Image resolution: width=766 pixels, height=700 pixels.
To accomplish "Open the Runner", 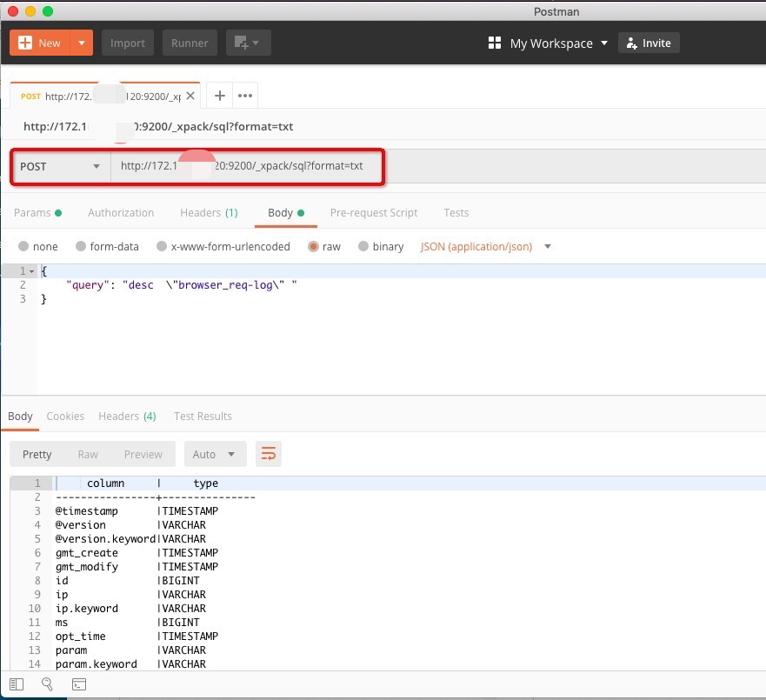I will pos(190,43).
